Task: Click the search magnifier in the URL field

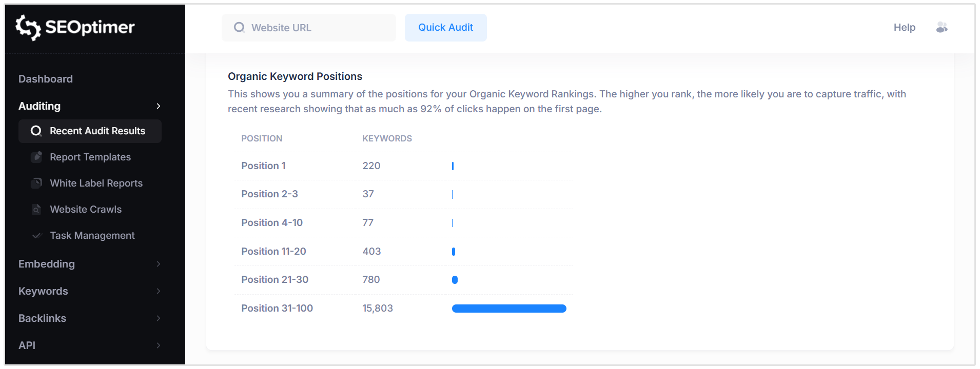Action: coord(239,27)
